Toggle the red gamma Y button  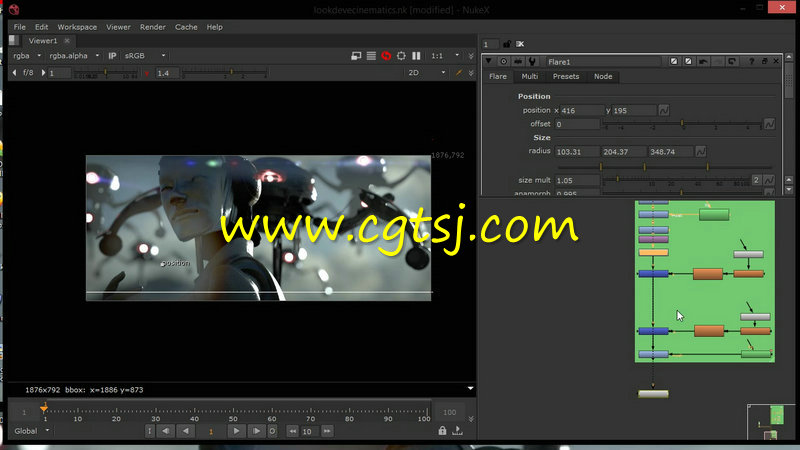[146, 73]
